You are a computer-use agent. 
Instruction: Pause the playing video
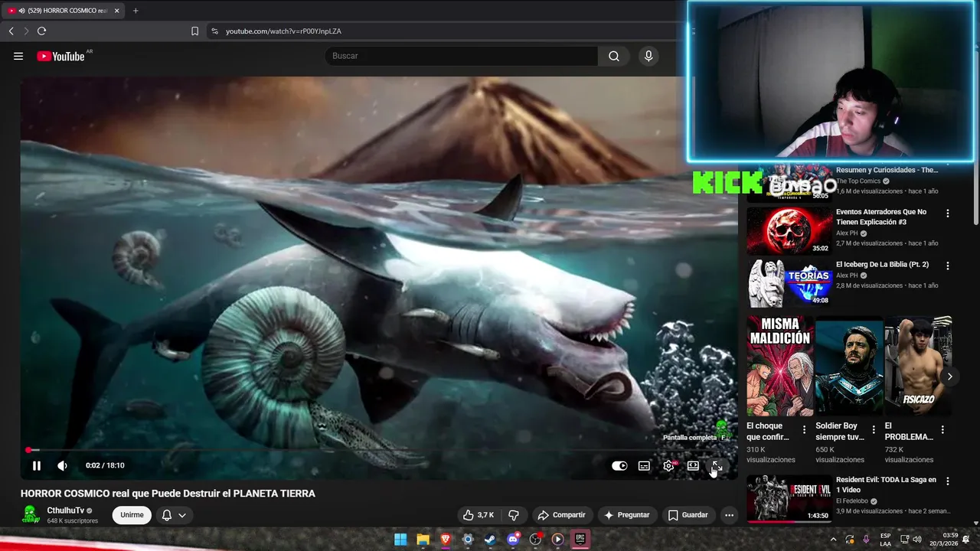(x=37, y=465)
